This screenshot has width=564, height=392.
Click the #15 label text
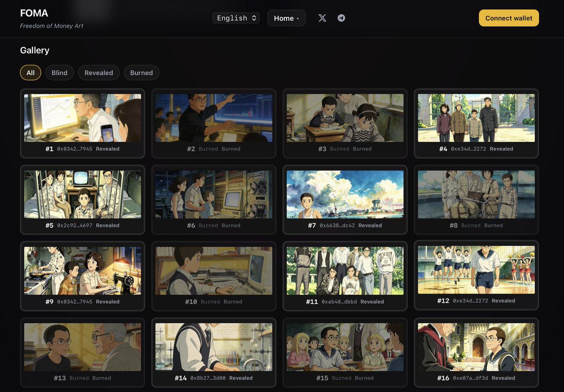pos(322,378)
